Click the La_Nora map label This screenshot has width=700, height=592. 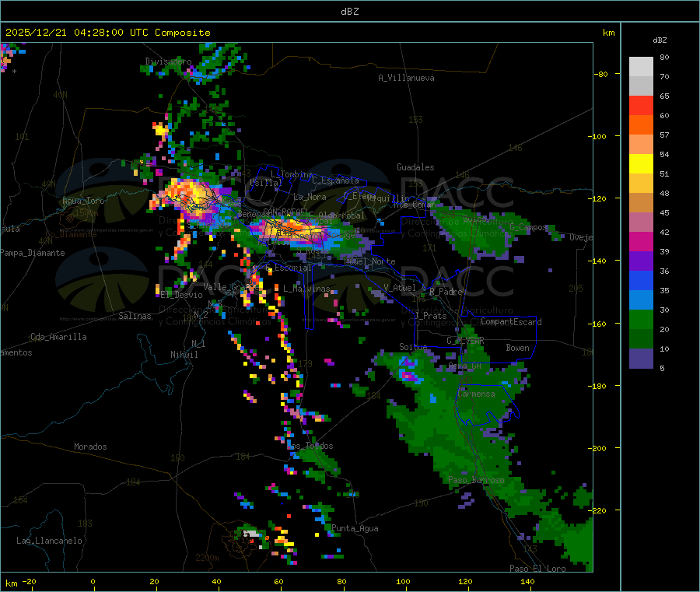310,197
